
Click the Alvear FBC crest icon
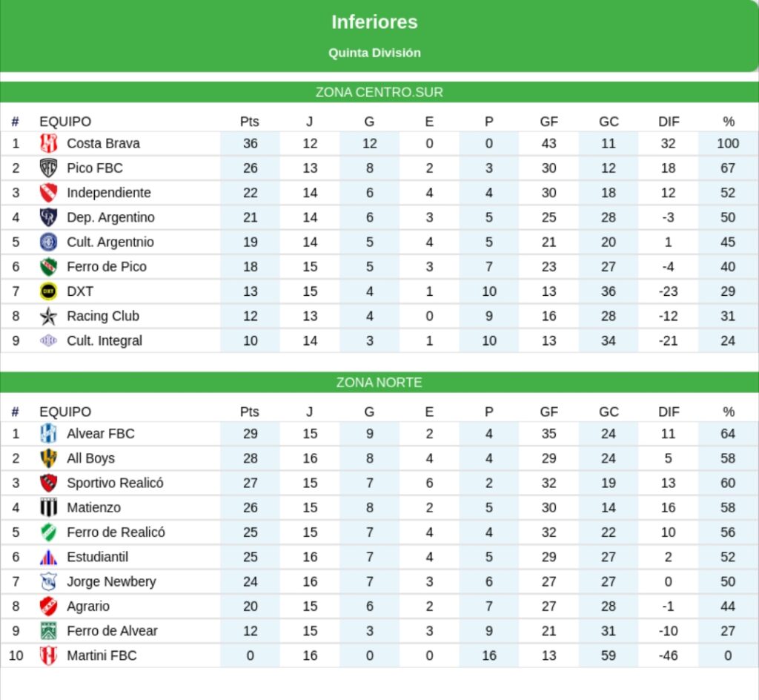(48, 434)
